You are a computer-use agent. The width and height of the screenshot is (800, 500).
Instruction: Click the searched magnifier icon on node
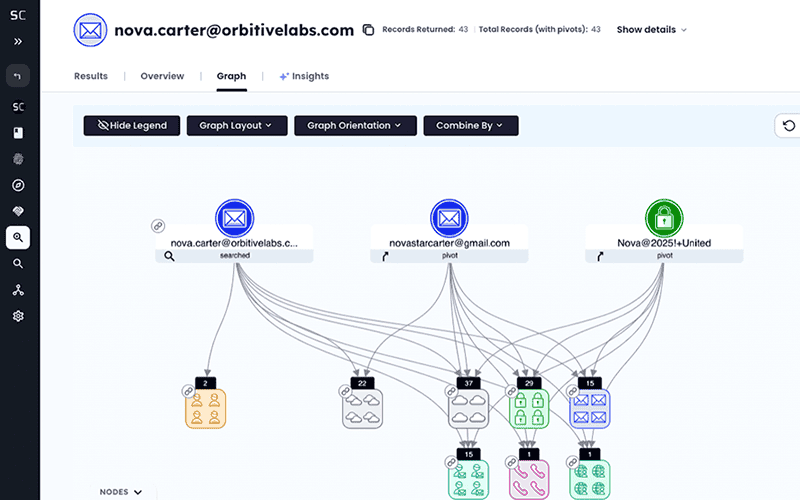(x=169, y=256)
